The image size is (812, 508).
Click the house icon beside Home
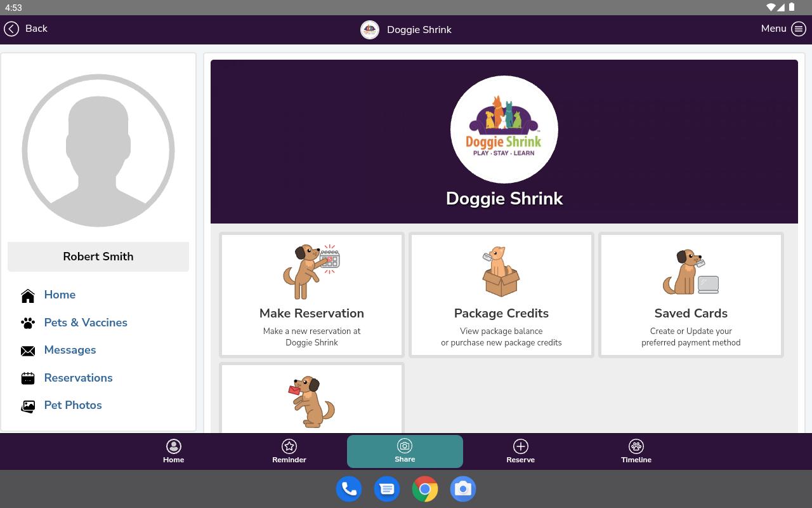pos(28,295)
